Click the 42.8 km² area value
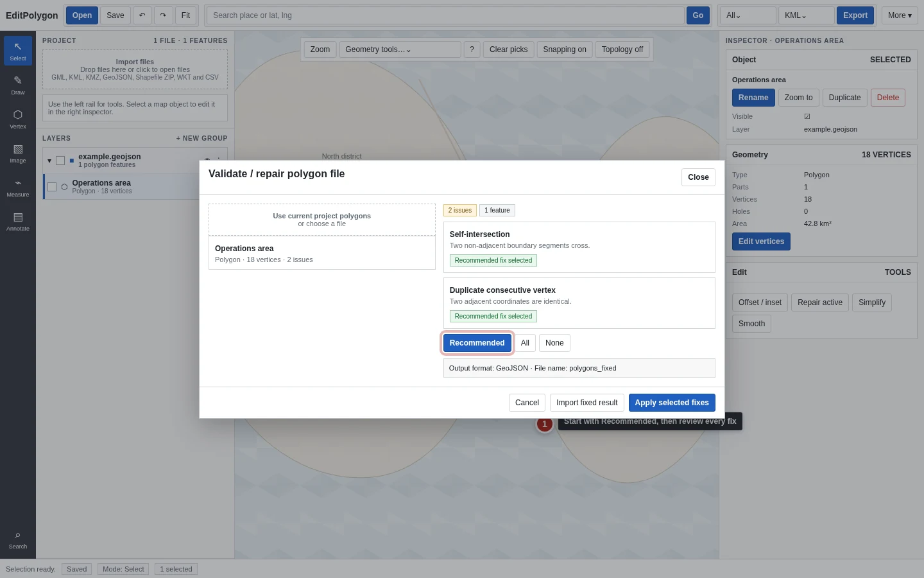Screen dimensions: 924x578 click(x=817, y=223)
